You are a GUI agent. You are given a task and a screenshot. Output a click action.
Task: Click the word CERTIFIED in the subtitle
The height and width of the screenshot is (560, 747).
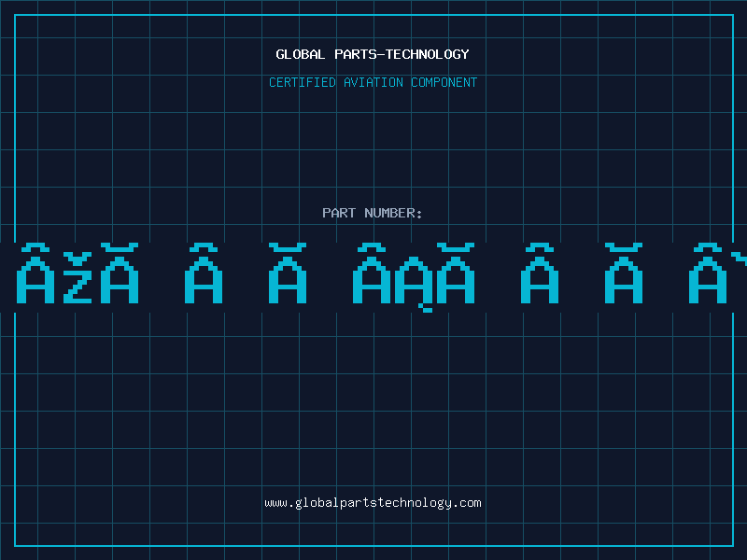pyautogui.click(x=303, y=82)
